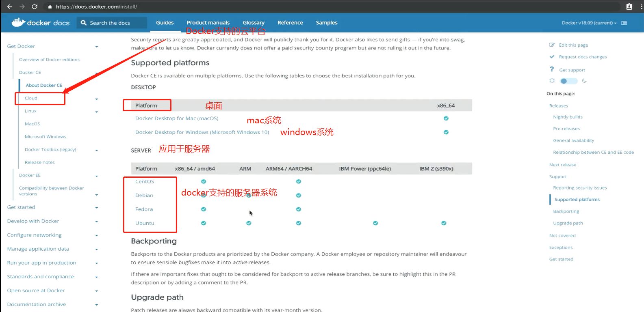Screen dimensions: 644x312
Task: Open Documentation archive sidebar item
Action: coord(36,304)
